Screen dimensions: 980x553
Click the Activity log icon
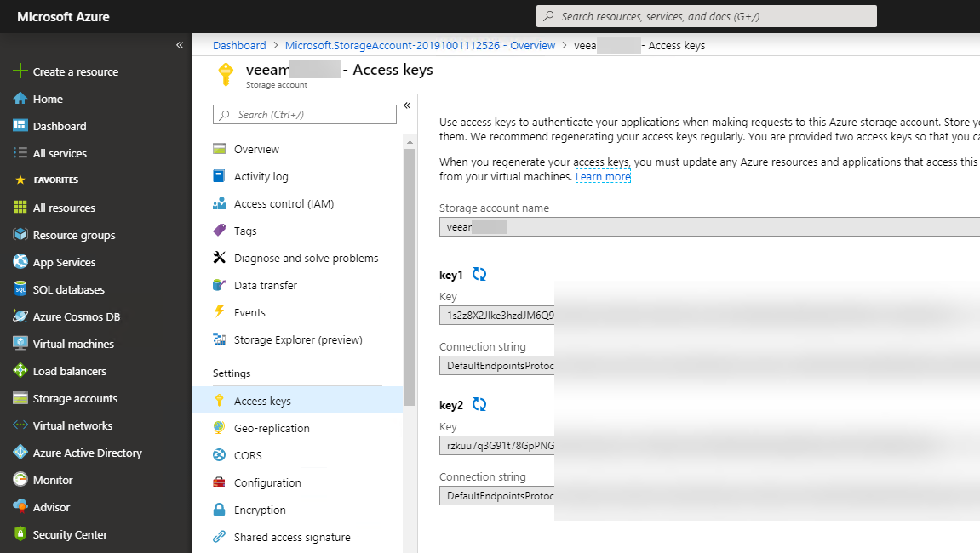pos(219,176)
